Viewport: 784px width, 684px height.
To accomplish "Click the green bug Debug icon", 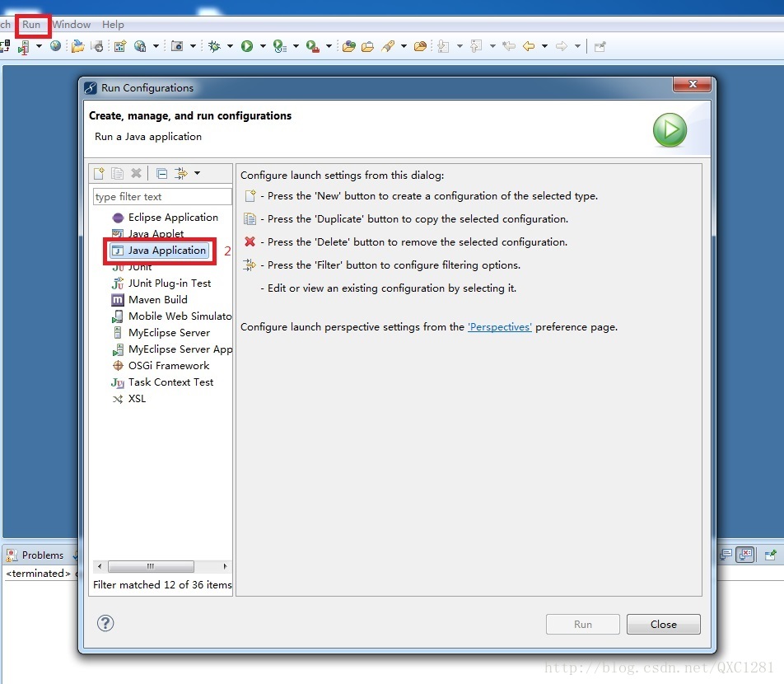I will [214, 46].
